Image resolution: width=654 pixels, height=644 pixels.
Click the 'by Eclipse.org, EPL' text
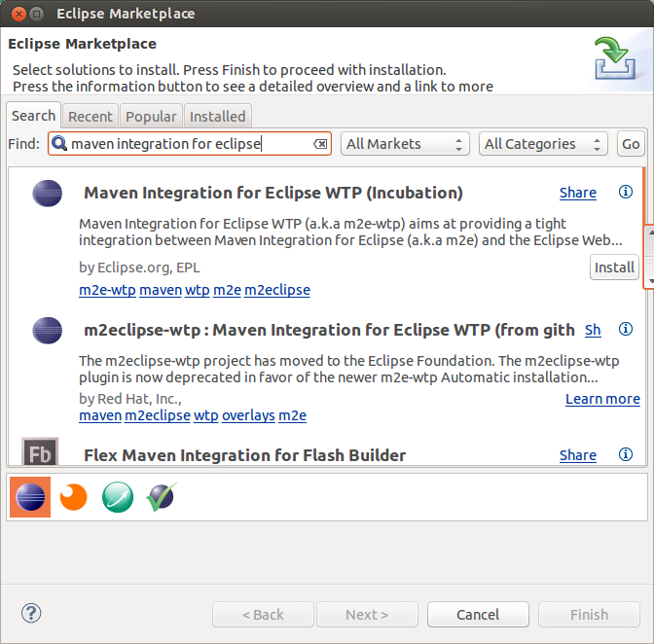click(x=139, y=268)
